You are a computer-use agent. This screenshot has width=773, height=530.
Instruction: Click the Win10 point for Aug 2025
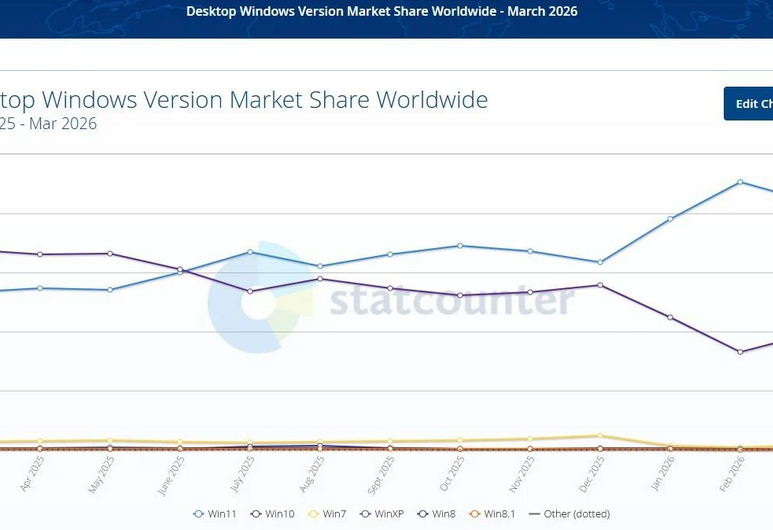click(x=320, y=278)
